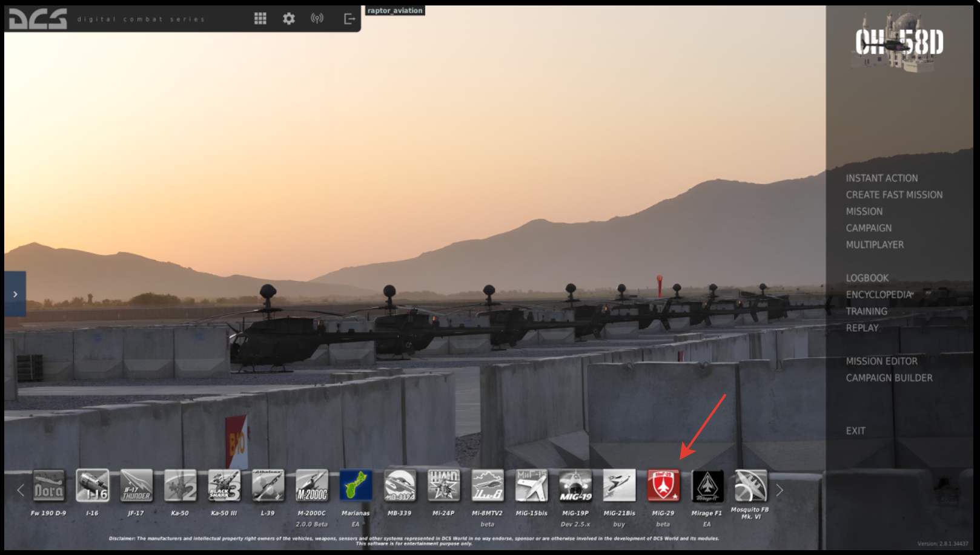
Task: Select the Mi-24P Hind module icon
Action: (x=443, y=485)
